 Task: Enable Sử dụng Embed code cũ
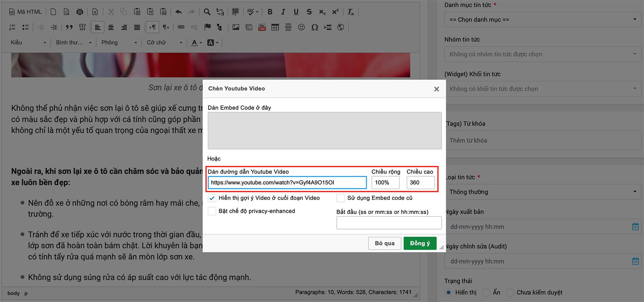click(x=341, y=198)
